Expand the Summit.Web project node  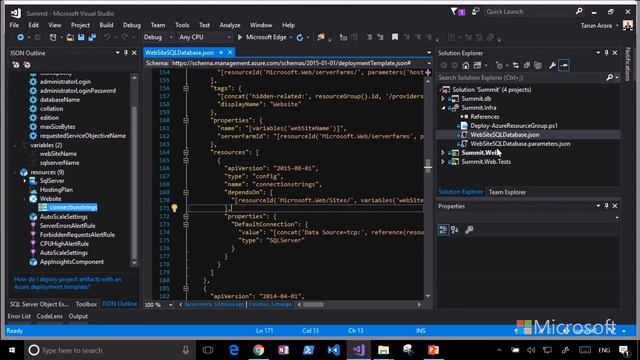point(443,153)
